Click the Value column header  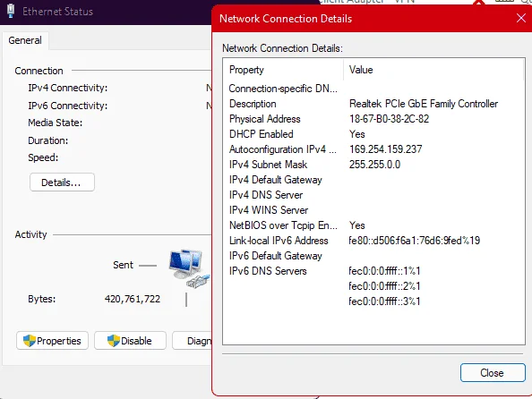click(x=433, y=70)
